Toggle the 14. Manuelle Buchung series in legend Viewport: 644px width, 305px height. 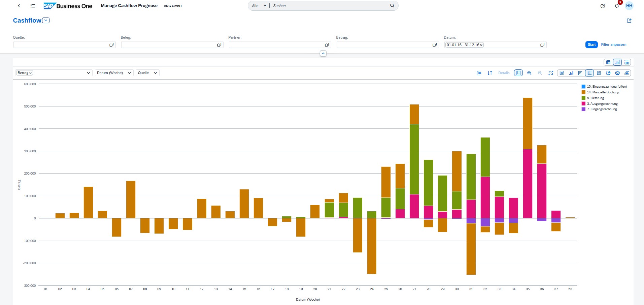604,92
